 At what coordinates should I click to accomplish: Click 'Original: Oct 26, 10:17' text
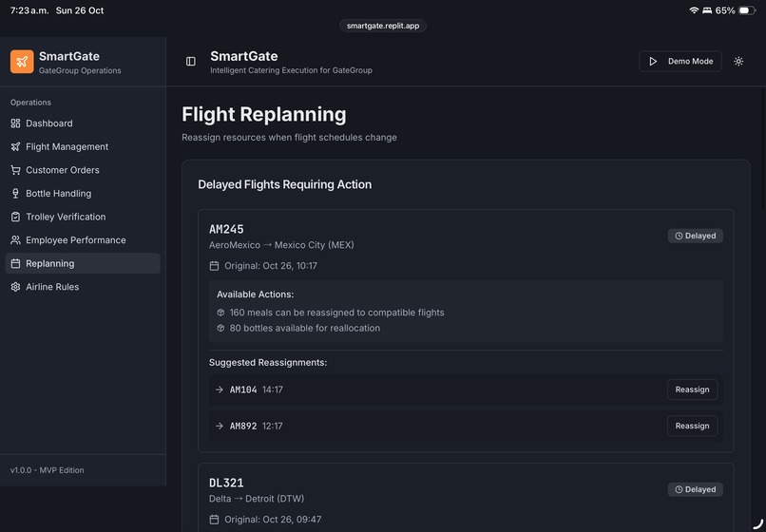click(271, 266)
